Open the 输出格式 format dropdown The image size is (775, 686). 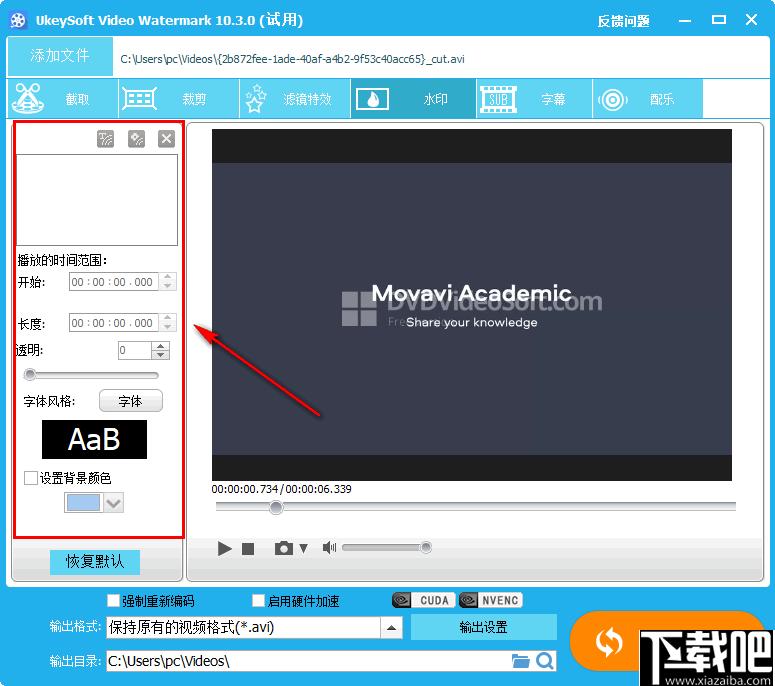(x=391, y=628)
